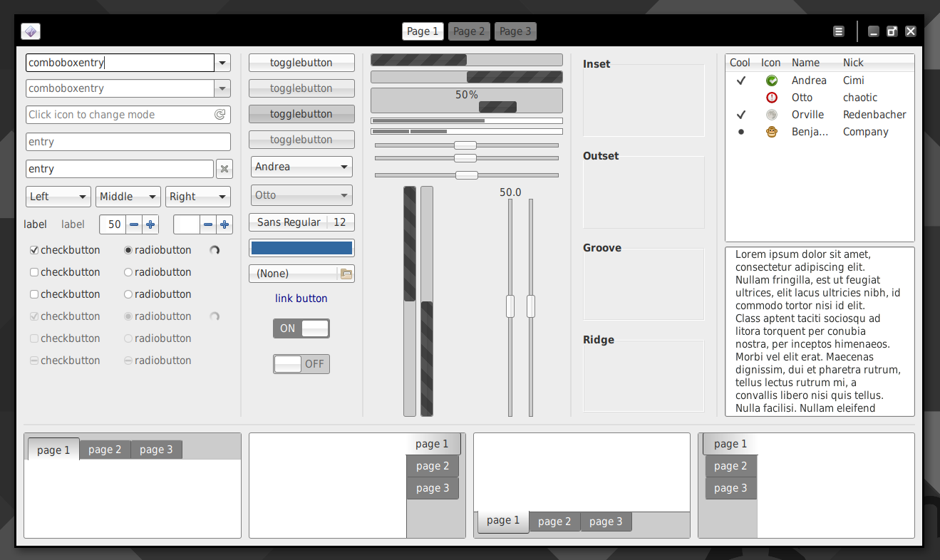This screenshot has height=560, width=940.
Task: Open the Left combo box
Action: coord(58,197)
